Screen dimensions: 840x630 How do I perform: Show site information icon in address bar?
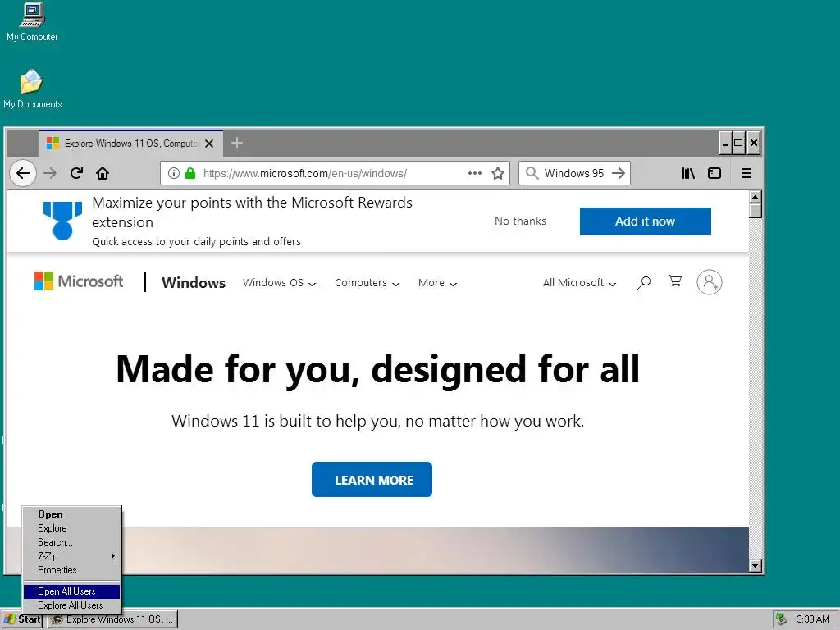(x=174, y=173)
